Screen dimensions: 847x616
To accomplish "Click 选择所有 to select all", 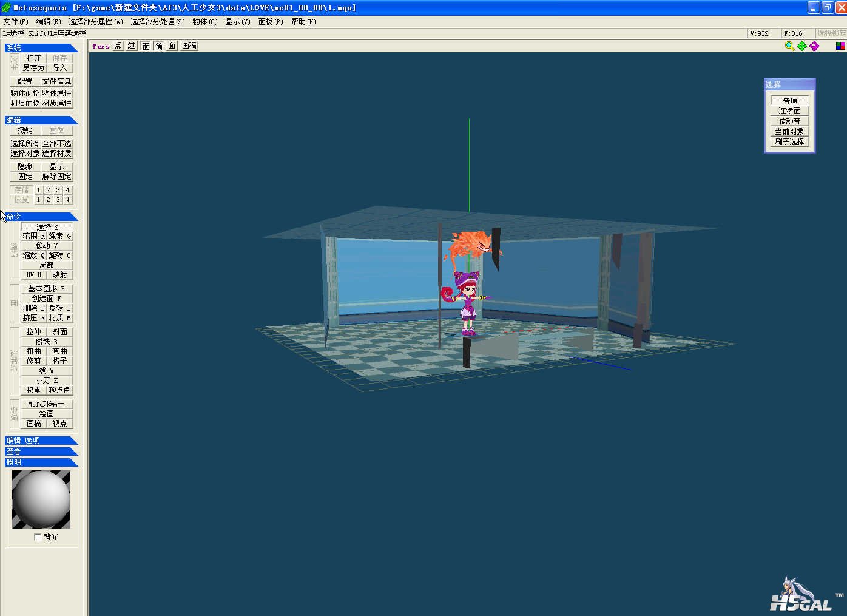I will tap(25, 144).
